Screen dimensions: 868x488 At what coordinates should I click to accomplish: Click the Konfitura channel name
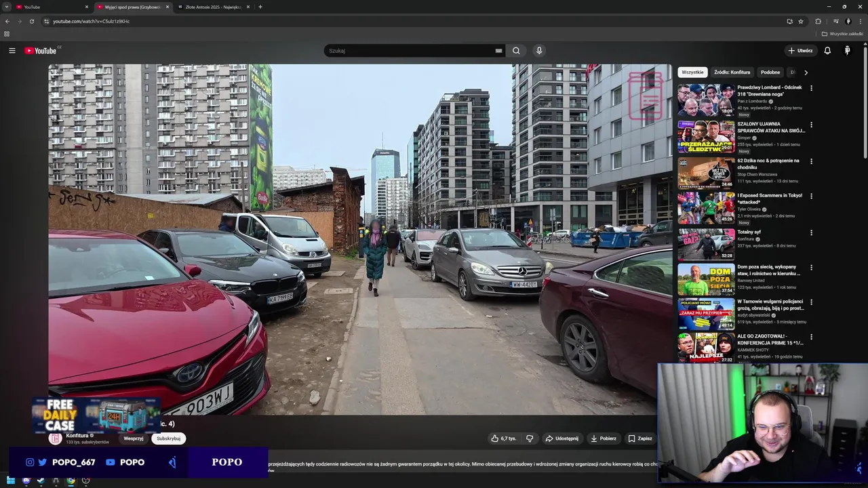tap(77, 436)
